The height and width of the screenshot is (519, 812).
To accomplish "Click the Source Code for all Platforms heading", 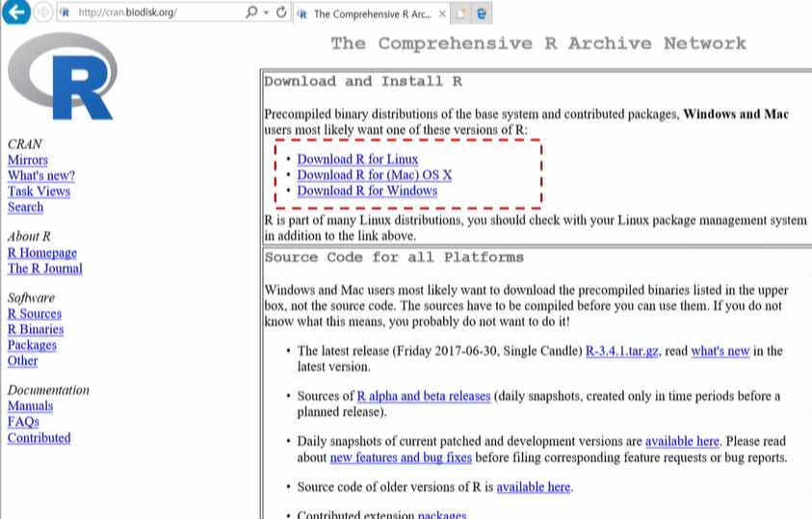I will pyautogui.click(x=394, y=258).
